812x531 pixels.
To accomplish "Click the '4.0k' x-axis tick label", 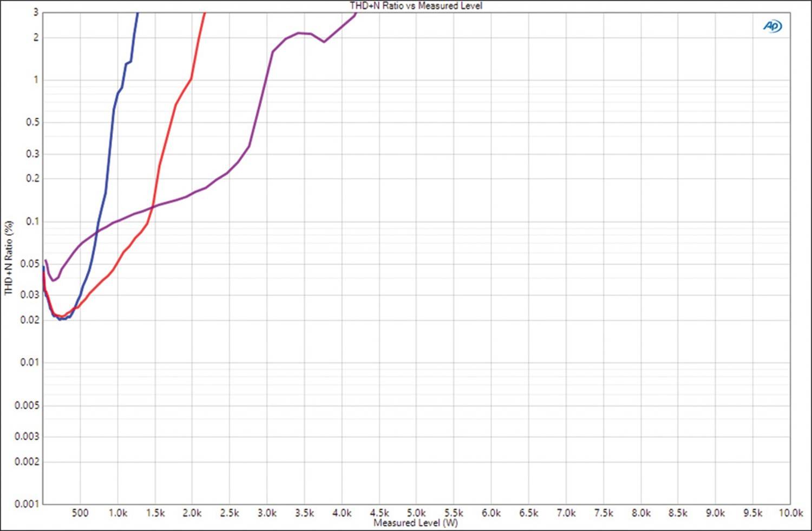I will (342, 513).
